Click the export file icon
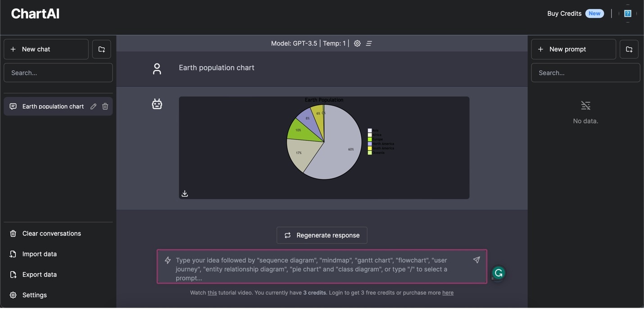The image size is (644, 309). [x=13, y=274]
